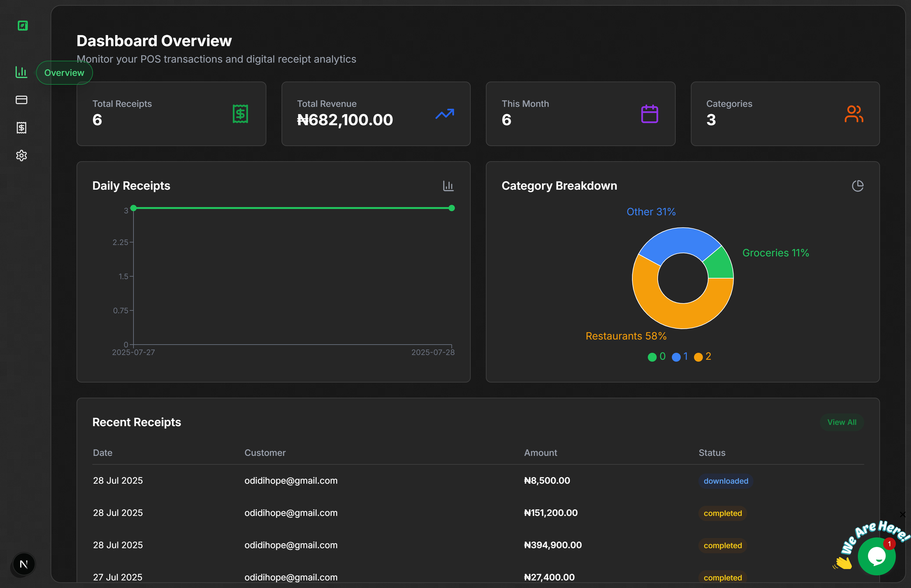The image size is (911, 588).
Task: Click the 2025-07-28 data point on chart
Action: tap(451, 208)
